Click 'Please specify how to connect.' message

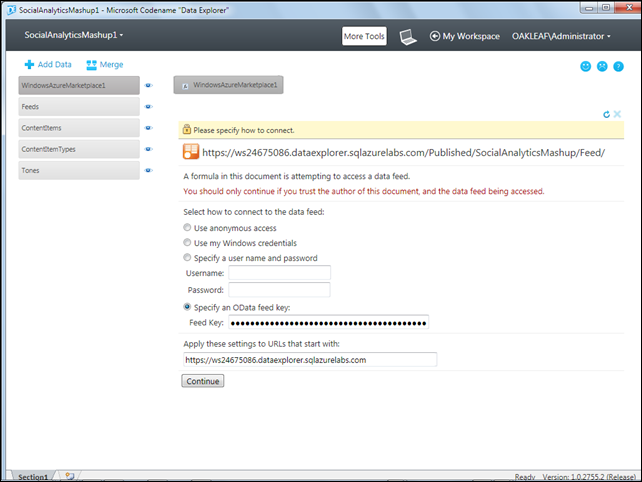[244, 130]
